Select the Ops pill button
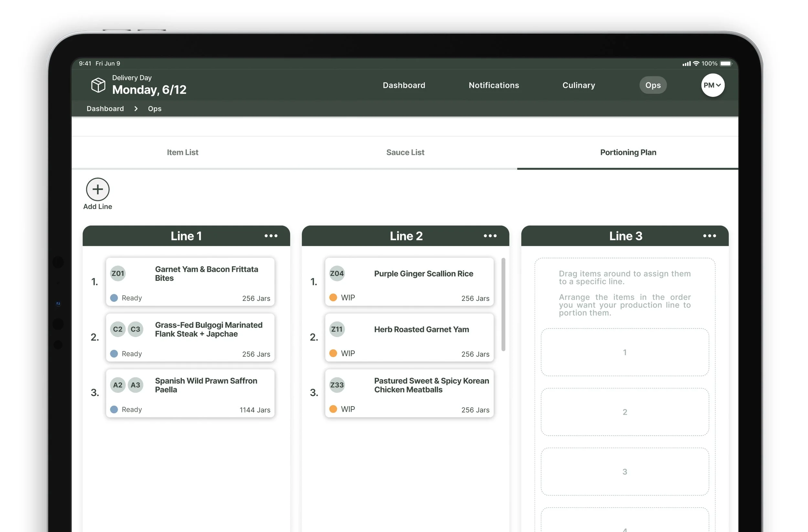This screenshot has width=808, height=532. click(x=653, y=85)
